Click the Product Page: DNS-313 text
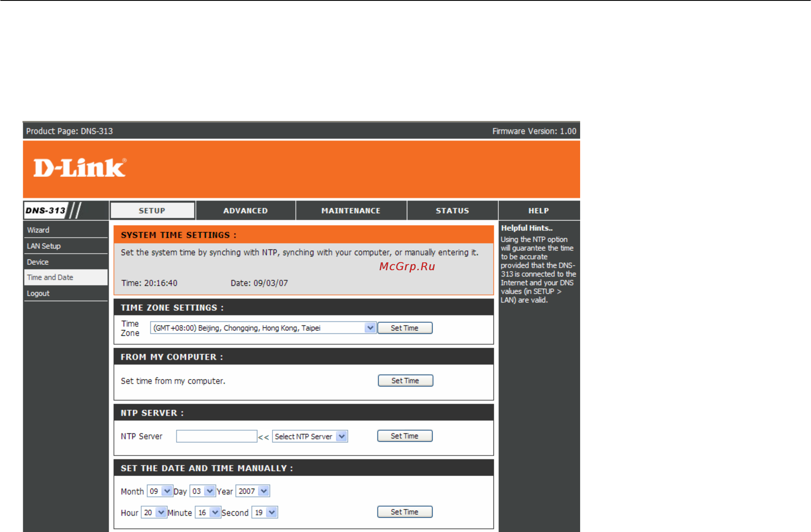Viewport: 811px width, 532px height. 69,131
